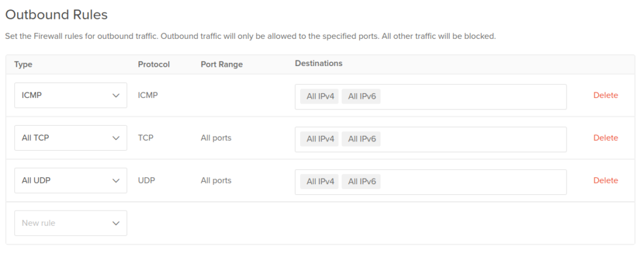Image resolution: width=644 pixels, height=254 pixels.
Task: Select the All IPv6 tag in UDP row
Action: point(361,182)
